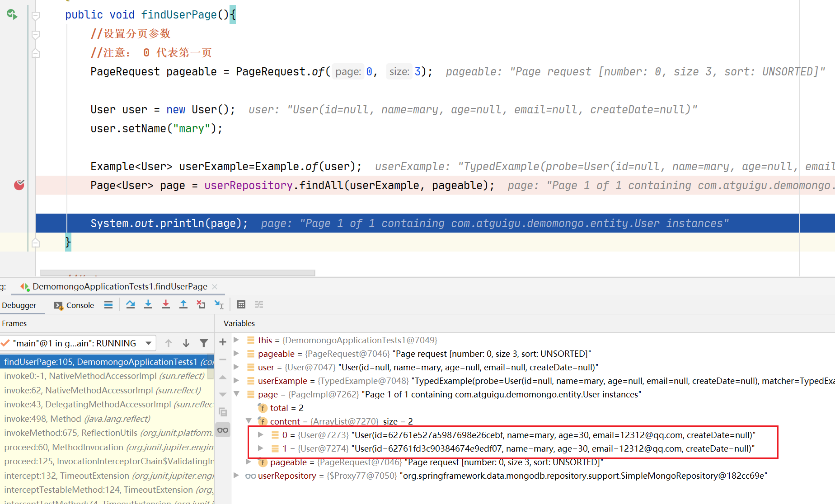Select the proceed:125 InvocationInterceptorChain frame

click(107, 461)
